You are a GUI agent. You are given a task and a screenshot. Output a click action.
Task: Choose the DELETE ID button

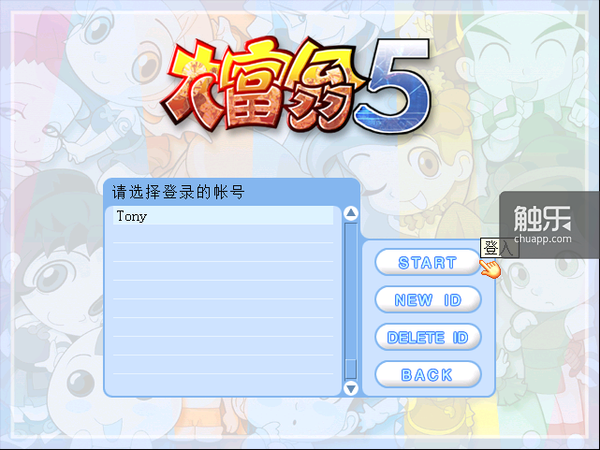coord(427,337)
